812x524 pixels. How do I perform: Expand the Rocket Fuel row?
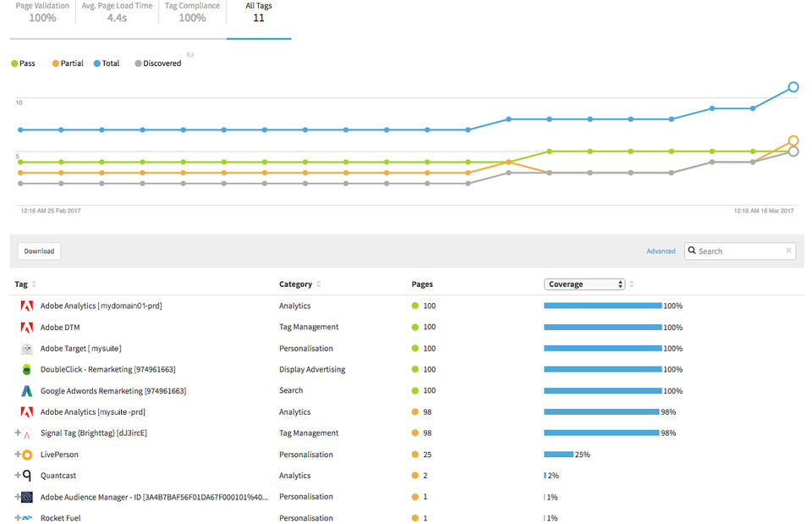(18, 517)
